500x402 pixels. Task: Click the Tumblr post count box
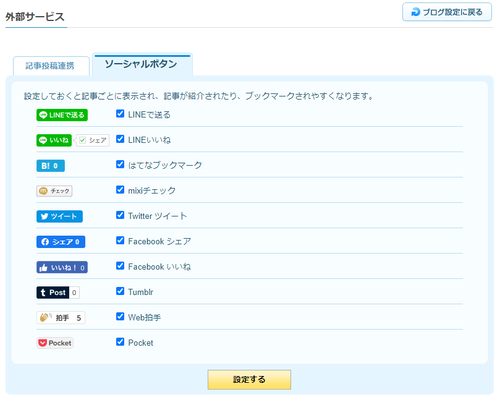[74, 292]
